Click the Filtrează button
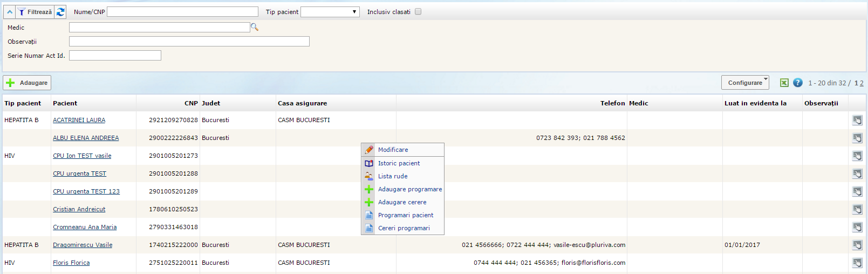This screenshot has width=868, height=274. 35,12
